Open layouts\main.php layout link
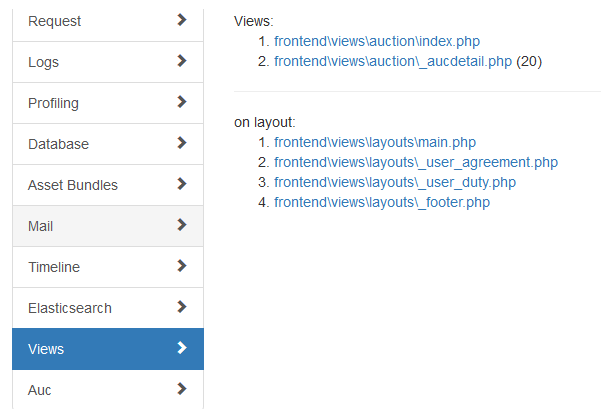This screenshot has height=409, width=601. pyautogui.click(x=374, y=142)
